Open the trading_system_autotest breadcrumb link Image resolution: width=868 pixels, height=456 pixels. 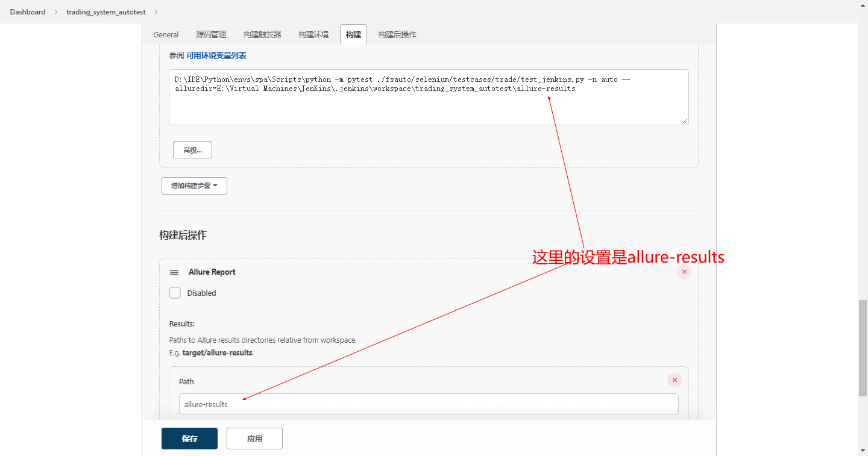coord(106,12)
